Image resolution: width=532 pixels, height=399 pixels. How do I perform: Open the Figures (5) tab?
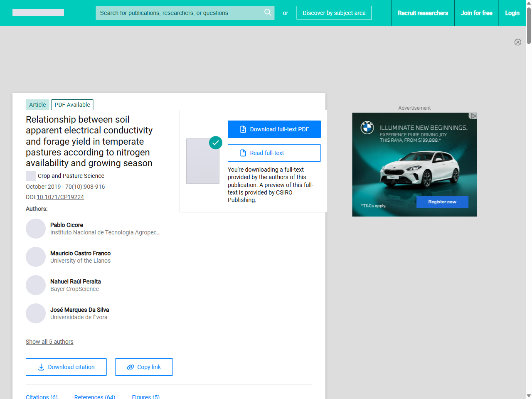point(145,397)
